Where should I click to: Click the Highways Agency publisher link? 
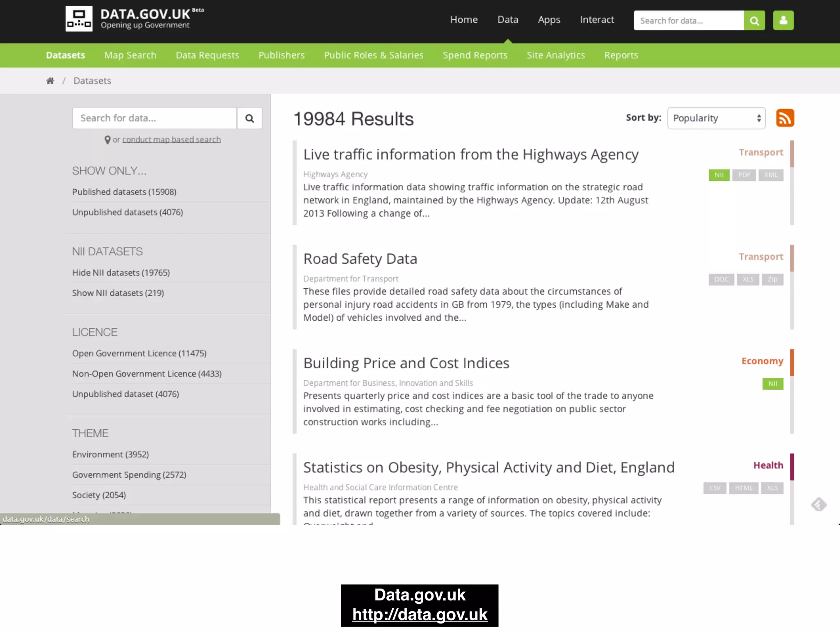(x=335, y=174)
